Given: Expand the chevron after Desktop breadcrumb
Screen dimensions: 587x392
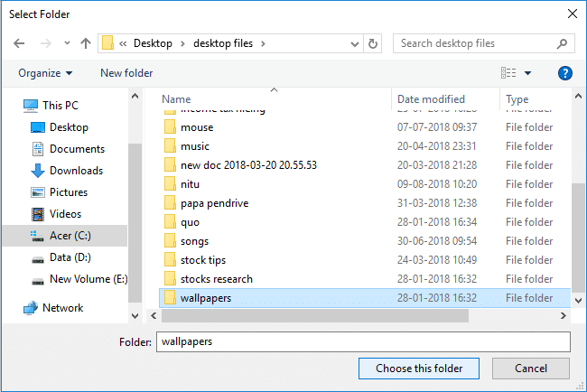Looking at the screenshot, I should pos(182,43).
